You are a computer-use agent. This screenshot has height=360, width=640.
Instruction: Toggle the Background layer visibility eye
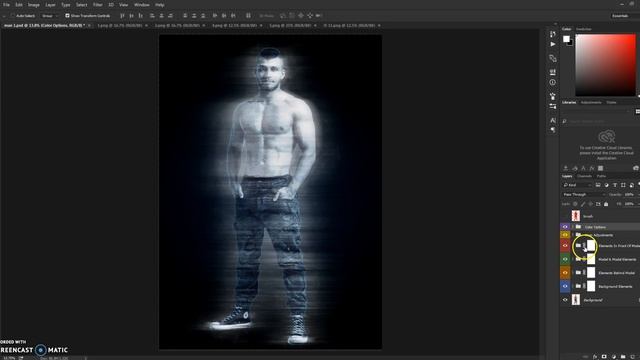pyautogui.click(x=565, y=300)
